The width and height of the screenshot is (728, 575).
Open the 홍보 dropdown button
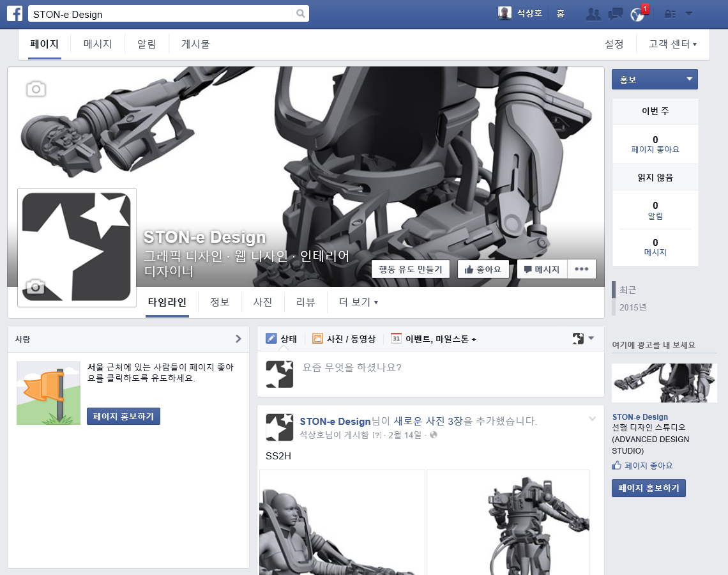(x=655, y=79)
